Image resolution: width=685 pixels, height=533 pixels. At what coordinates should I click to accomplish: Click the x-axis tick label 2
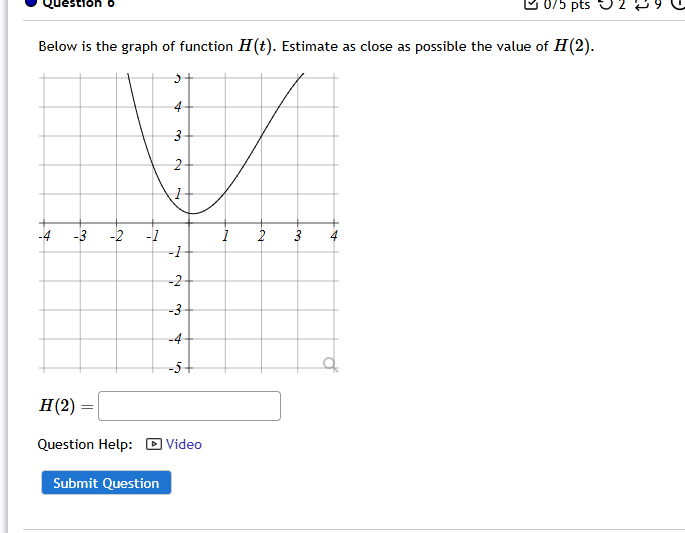click(x=261, y=236)
